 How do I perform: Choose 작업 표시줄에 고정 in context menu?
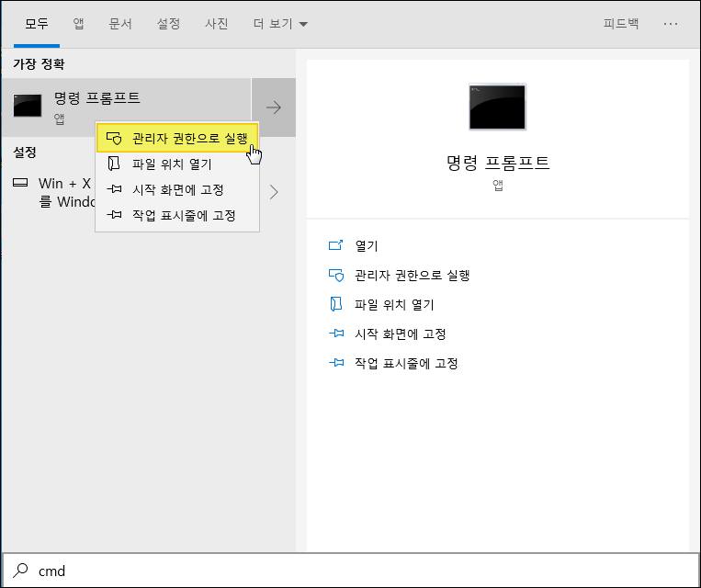tap(177, 216)
